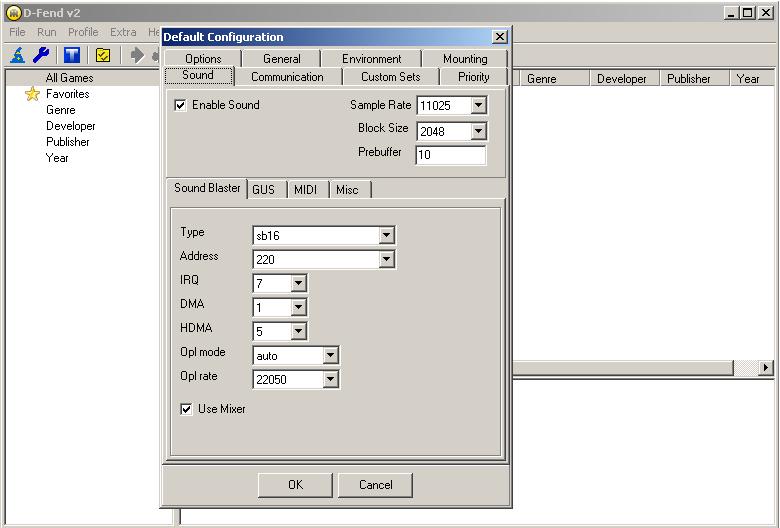
Task: Maximize the D-Fend v2 window
Action: (747, 13)
